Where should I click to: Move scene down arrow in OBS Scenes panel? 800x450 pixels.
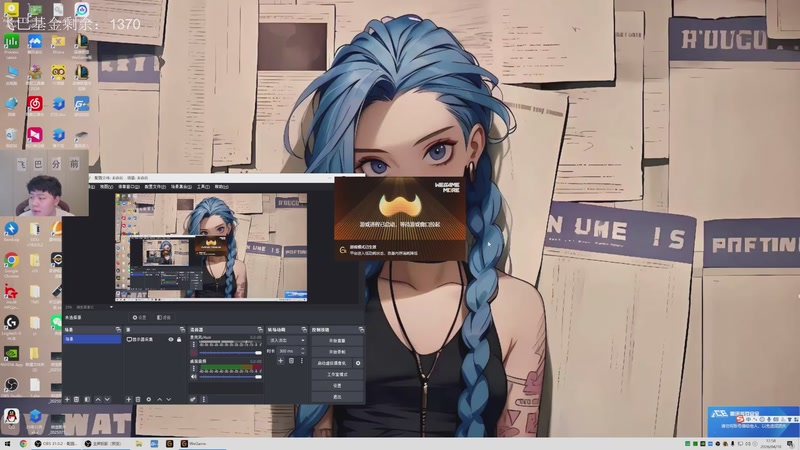107,399
